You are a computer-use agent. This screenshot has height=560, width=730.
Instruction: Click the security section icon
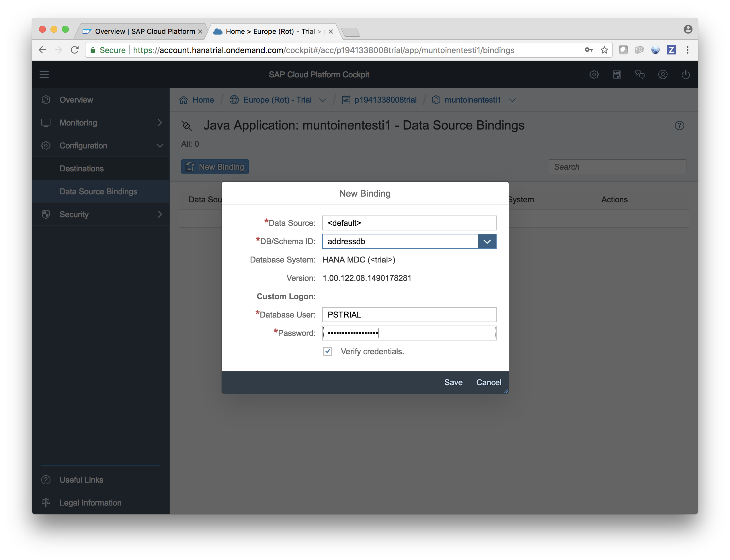(x=47, y=214)
